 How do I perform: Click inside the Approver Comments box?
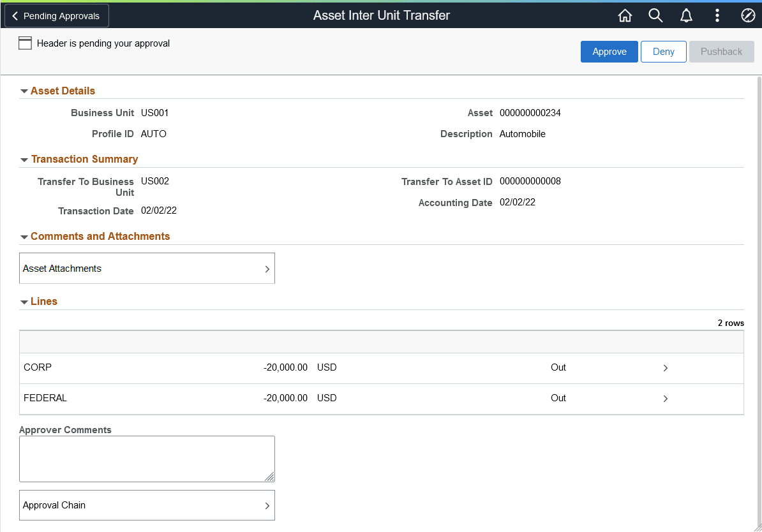[x=147, y=458]
